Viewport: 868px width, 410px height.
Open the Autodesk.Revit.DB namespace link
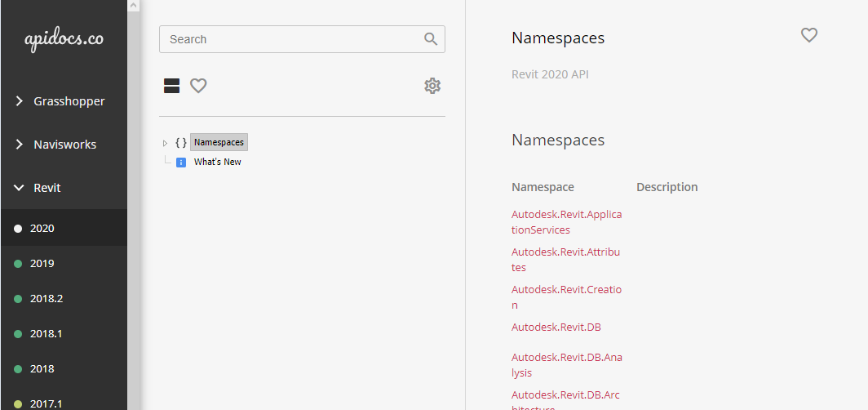pos(556,327)
